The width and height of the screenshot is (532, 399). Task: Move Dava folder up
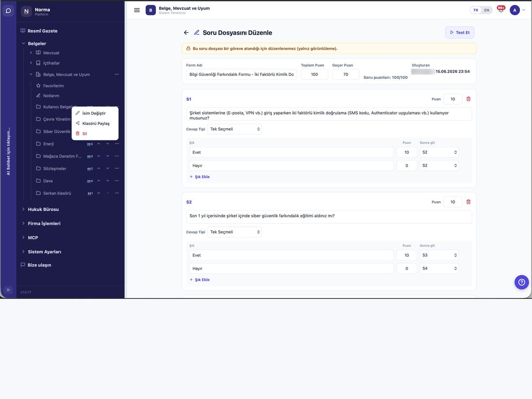(99, 181)
